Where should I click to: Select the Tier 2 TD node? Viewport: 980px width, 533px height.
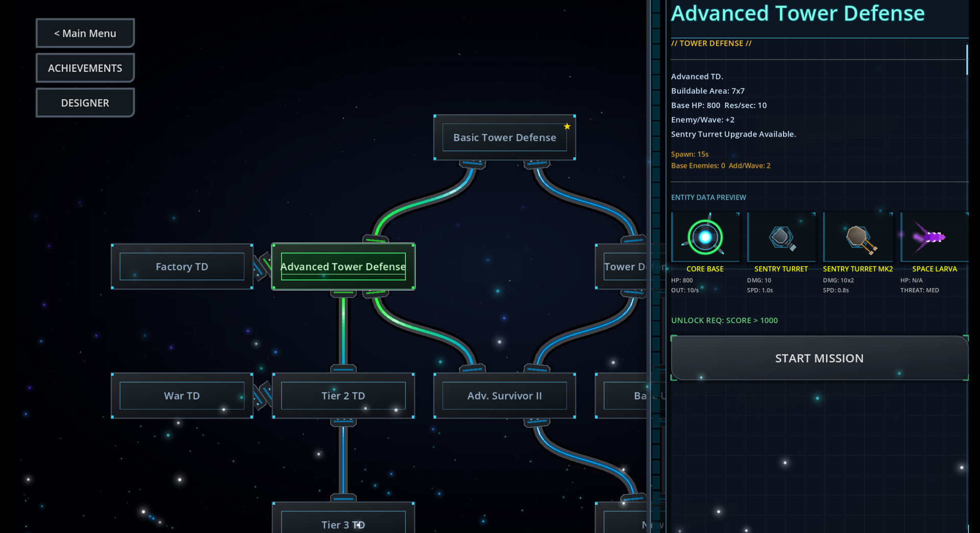tap(343, 396)
